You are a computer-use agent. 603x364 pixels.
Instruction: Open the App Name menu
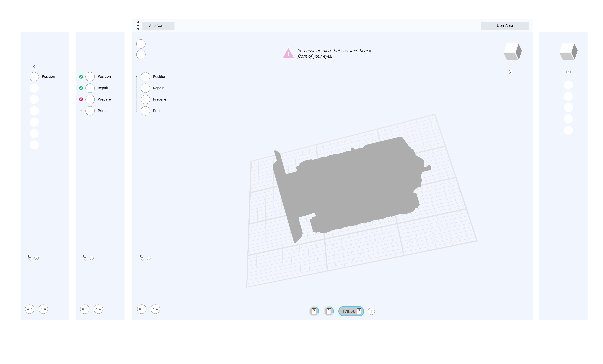[x=158, y=25]
